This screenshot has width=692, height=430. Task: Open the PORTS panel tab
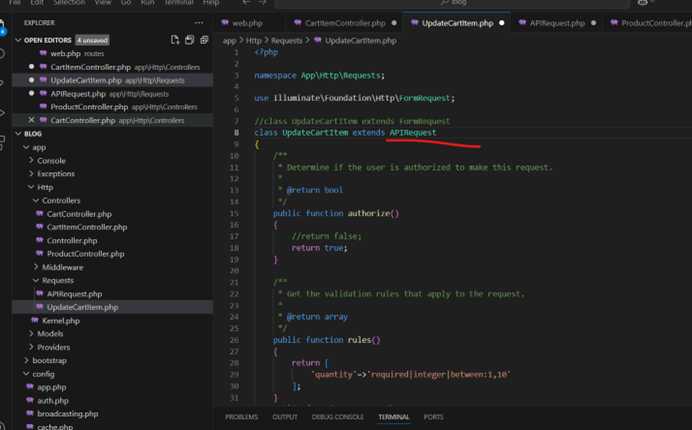(x=433, y=417)
